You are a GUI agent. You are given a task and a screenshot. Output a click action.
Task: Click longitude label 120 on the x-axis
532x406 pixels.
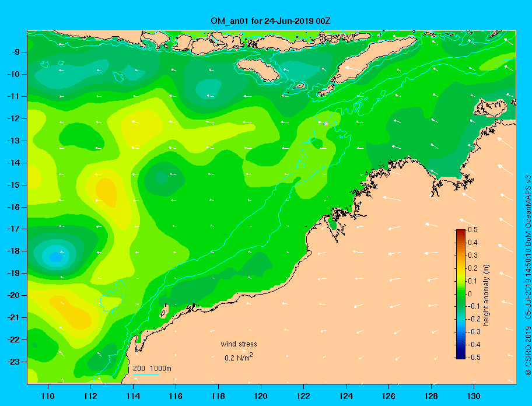[x=261, y=396]
